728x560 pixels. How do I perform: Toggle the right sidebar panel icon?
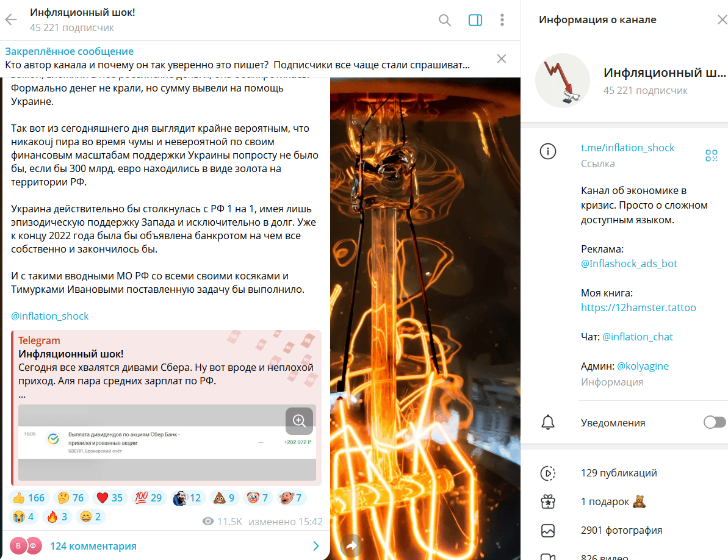[x=475, y=20]
